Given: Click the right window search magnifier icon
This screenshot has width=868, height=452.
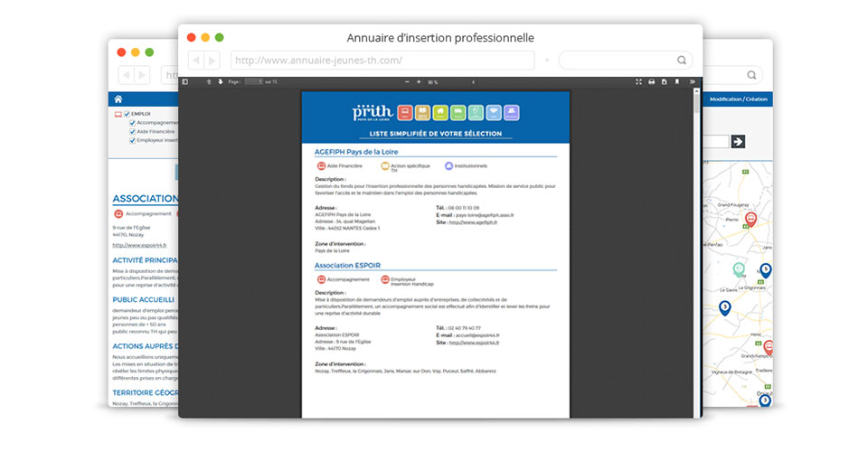Looking at the screenshot, I should click(x=751, y=75).
